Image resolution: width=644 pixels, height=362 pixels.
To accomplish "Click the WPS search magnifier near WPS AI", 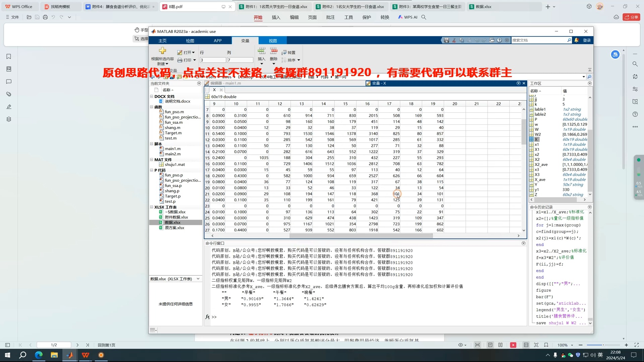I will (x=424, y=17).
